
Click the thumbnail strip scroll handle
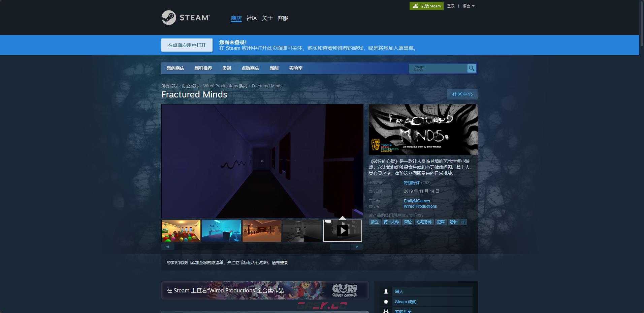(x=340, y=247)
